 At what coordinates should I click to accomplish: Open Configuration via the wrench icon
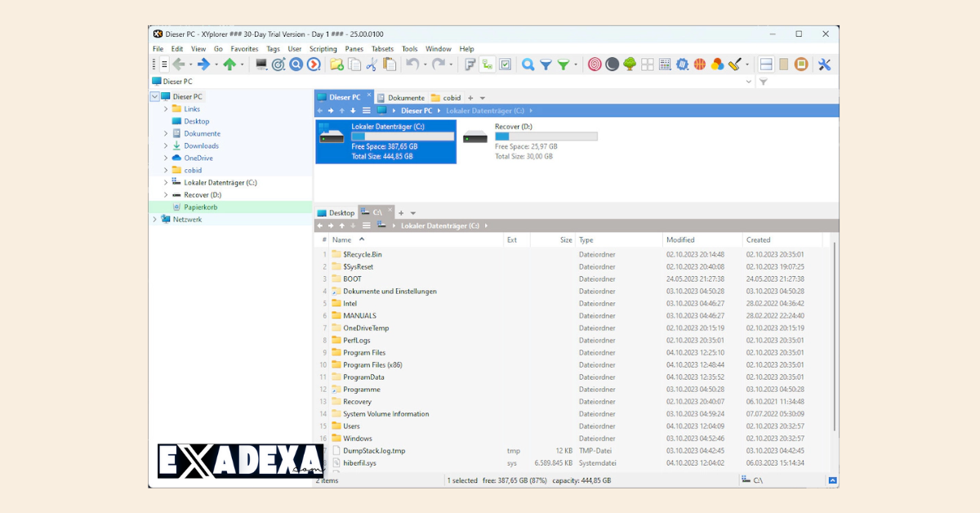824,63
